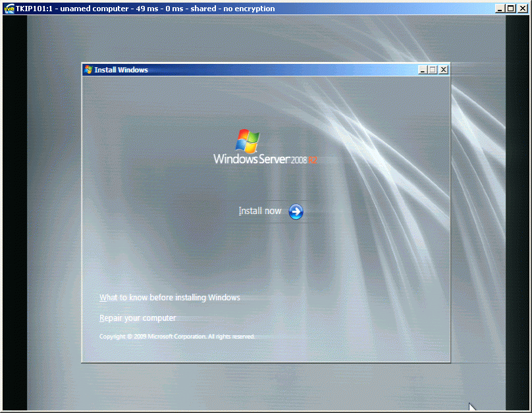
Task: Minimize the Install Windows dialog
Action: (x=423, y=70)
